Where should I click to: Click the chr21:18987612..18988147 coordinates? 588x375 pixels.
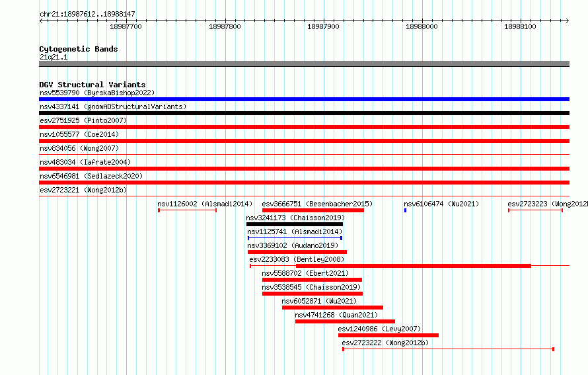pos(87,14)
